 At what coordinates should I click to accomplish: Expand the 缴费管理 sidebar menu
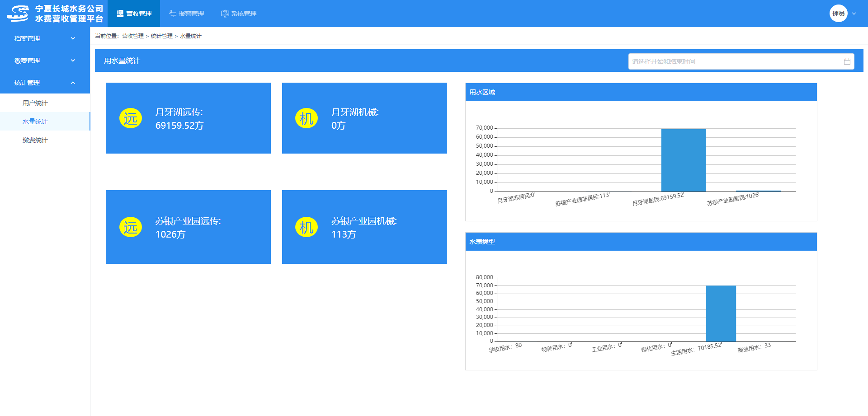(45, 61)
